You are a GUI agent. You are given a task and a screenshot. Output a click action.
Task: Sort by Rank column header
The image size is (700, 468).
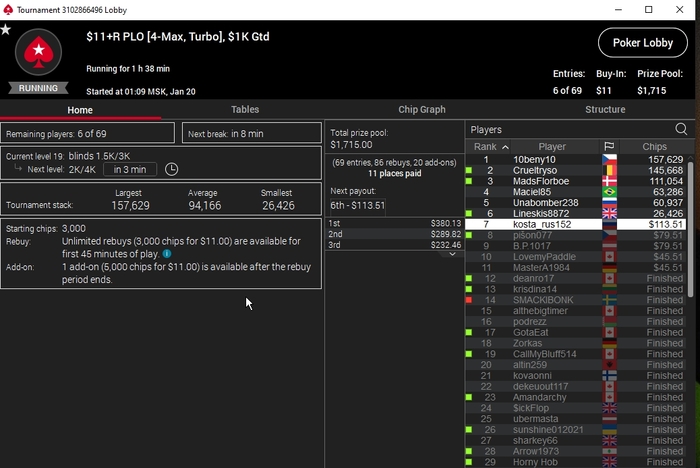[x=488, y=146]
